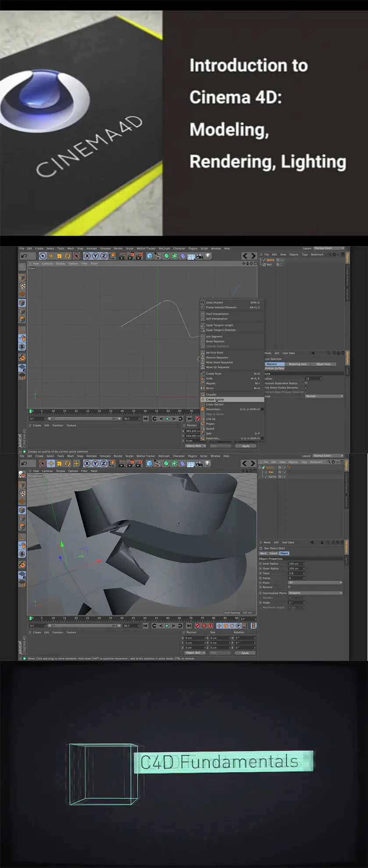Screen dimensions: 368x868
Task: Click Apply button in upper coordinates panel
Action: (246, 446)
